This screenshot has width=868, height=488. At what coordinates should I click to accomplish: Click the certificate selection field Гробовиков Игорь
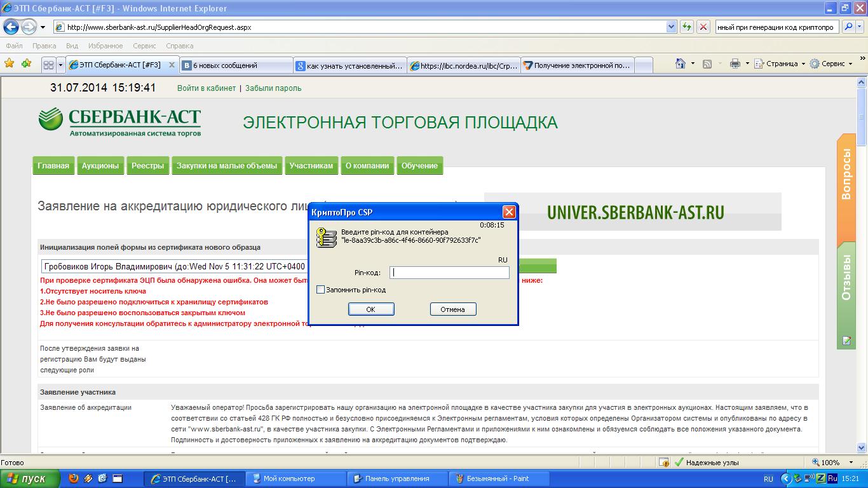[x=175, y=266]
